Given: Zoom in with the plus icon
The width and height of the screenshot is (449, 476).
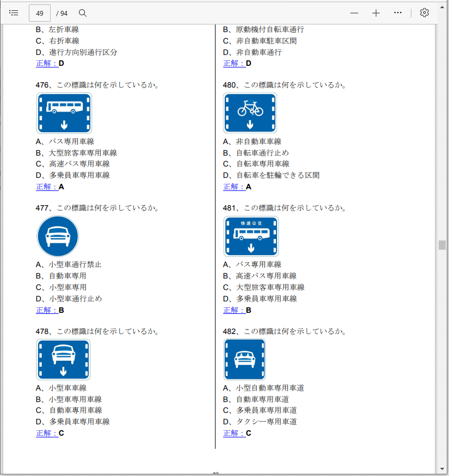Looking at the screenshot, I should (x=376, y=13).
